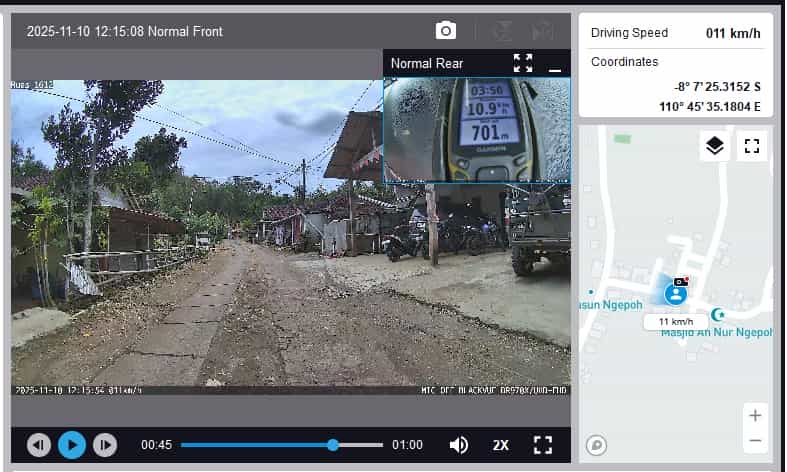Enter fullscreen video player mode

click(543, 445)
